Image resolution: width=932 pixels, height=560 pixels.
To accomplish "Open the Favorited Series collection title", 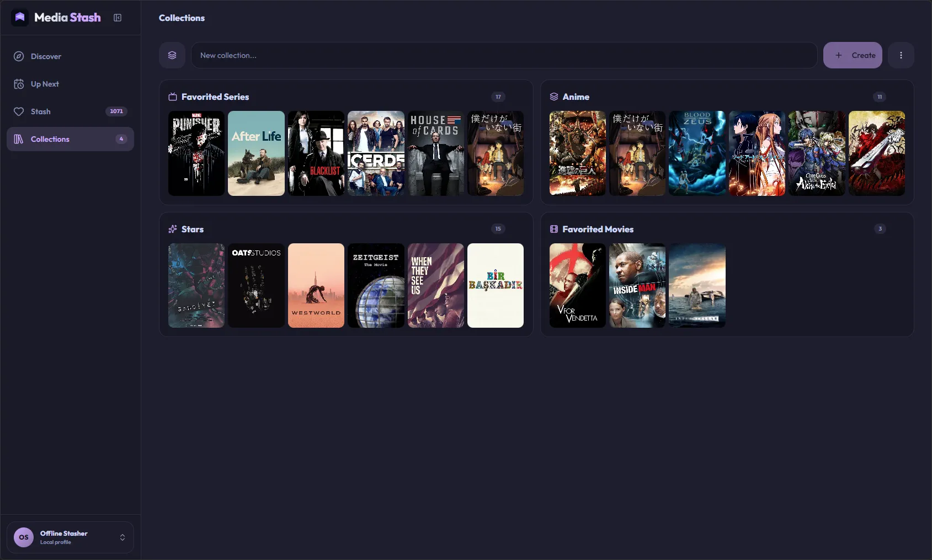I will (x=215, y=97).
